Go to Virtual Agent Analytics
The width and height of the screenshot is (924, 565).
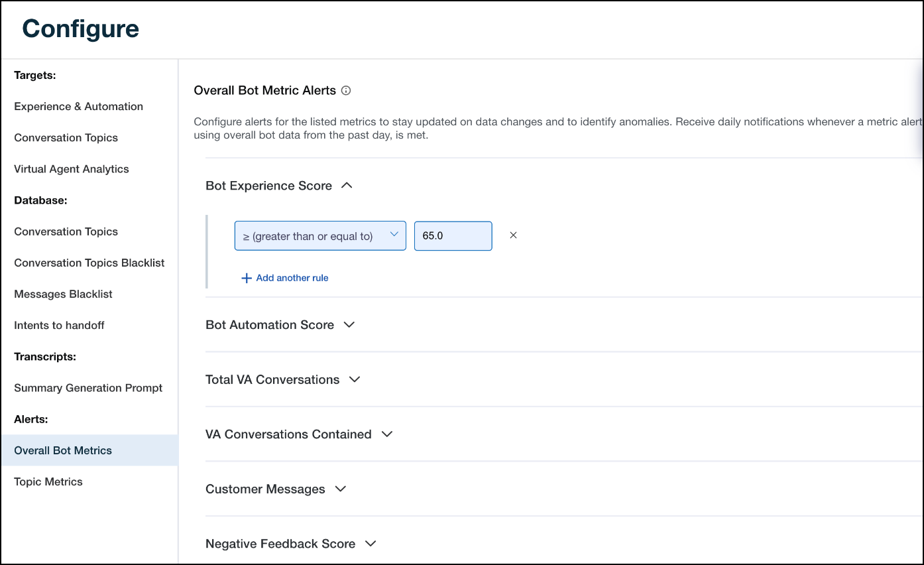[72, 169]
